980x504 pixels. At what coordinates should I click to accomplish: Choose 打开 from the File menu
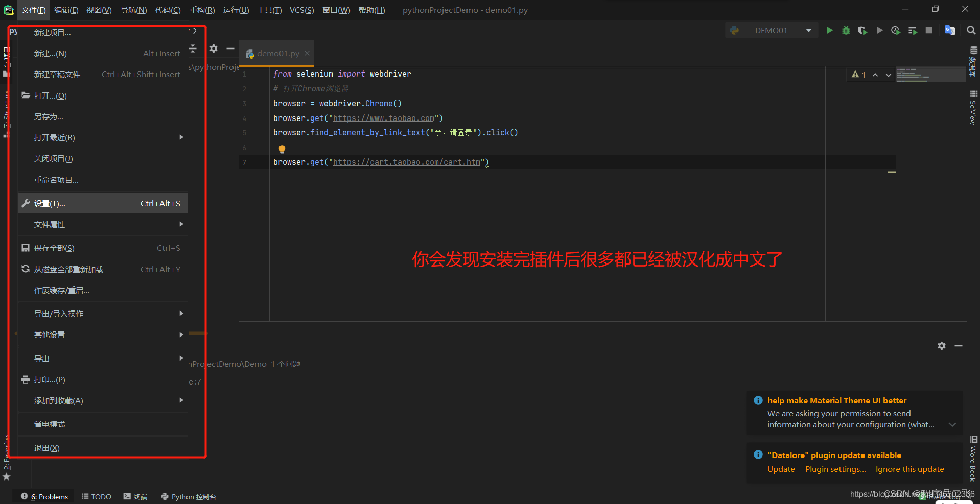tap(103, 95)
